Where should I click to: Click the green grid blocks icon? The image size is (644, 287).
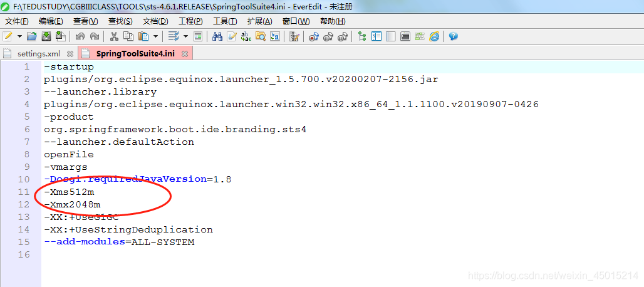tap(419, 36)
